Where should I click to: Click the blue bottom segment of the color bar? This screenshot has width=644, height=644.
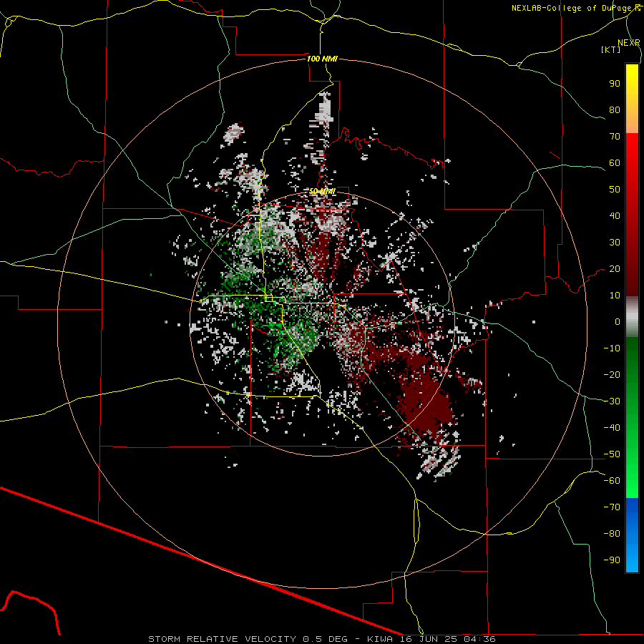pyautogui.click(x=632, y=535)
